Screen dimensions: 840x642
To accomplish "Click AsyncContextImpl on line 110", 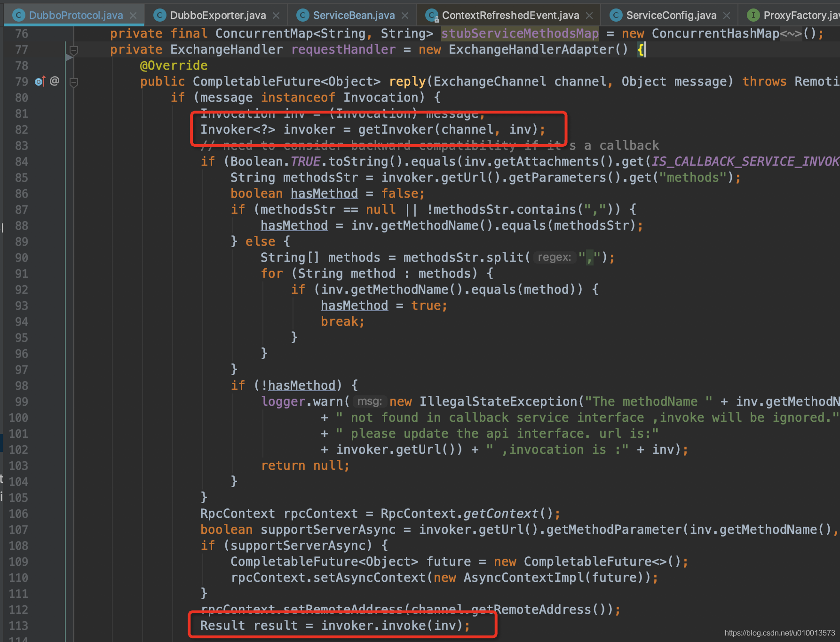I will coord(523,578).
